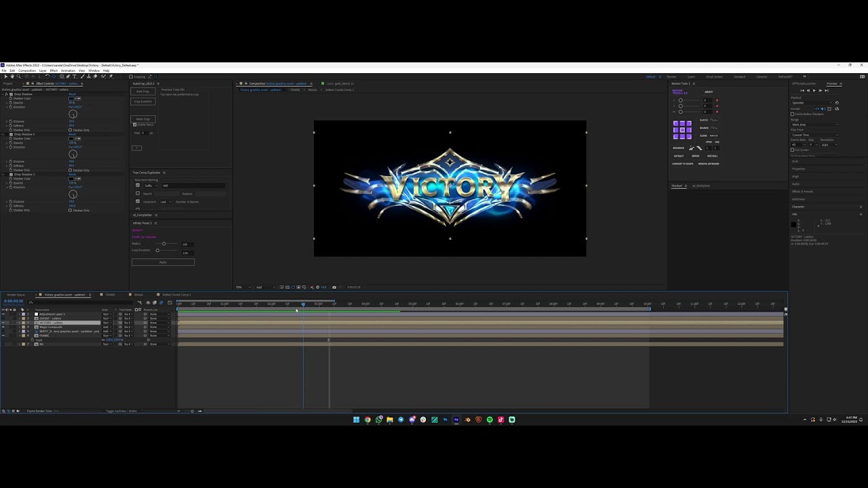
Task: Toggle Include audio in Preview panel
Action: point(823,109)
